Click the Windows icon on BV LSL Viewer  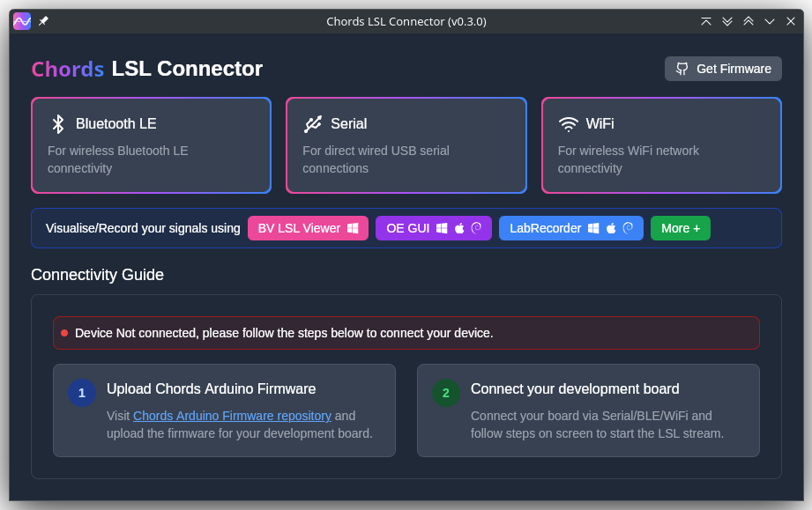(353, 228)
